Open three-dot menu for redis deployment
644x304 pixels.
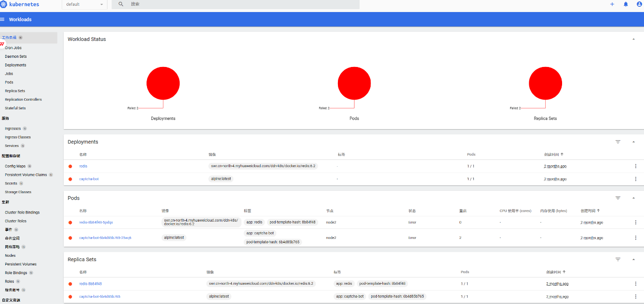click(x=635, y=166)
